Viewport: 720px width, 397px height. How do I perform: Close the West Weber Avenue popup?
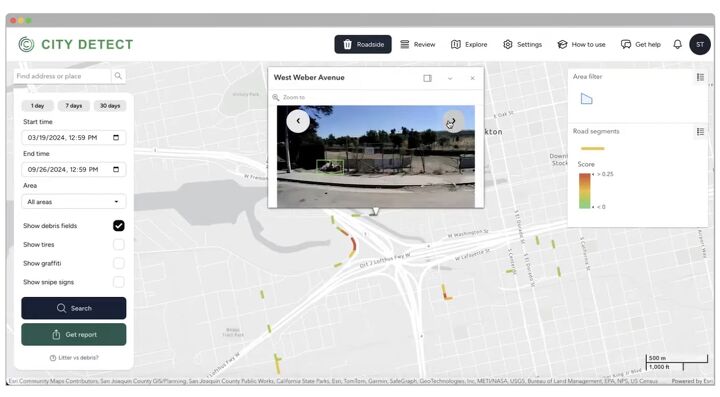[x=472, y=78]
